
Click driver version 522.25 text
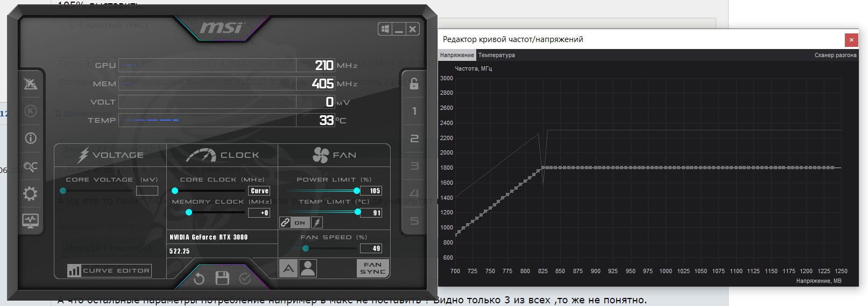coord(180,251)
